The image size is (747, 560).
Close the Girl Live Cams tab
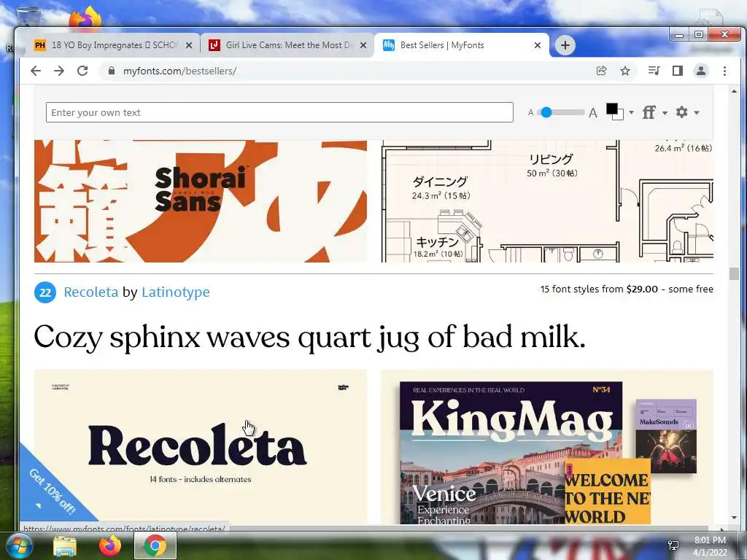(363, 45)
